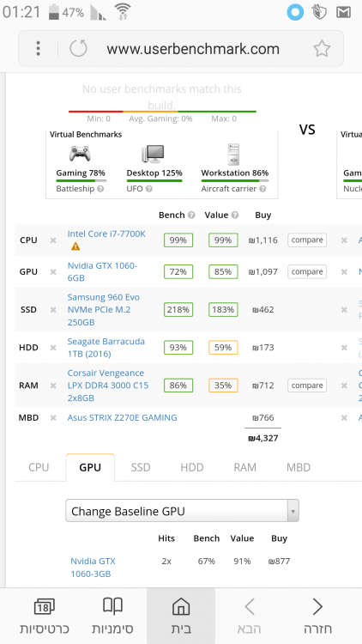Tap the Workstation tower icon
Image resolution: width=362 pixels, height=644 pixels.
233,154
